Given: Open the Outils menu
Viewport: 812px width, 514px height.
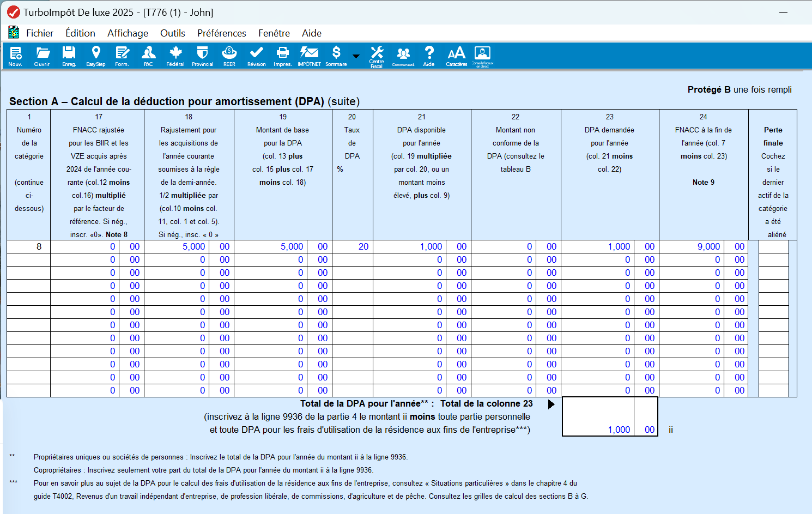Looking at the screenshot, I should (x=173, y=33).
